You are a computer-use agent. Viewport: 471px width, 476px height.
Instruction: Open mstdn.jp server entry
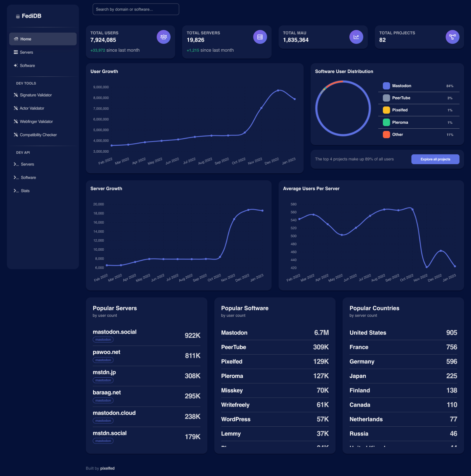point(147,376)
